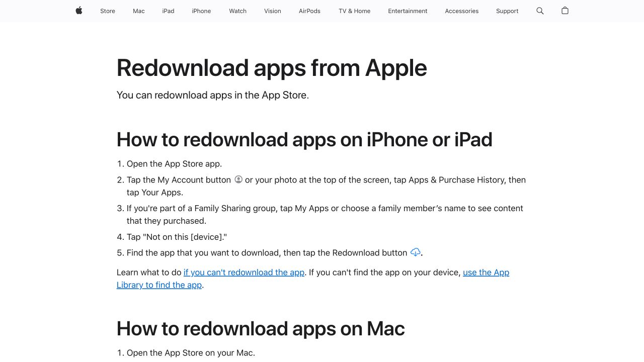Click the Redownload cloud icon in step 5
Screen dimensions: 644x362
[416, 252]
